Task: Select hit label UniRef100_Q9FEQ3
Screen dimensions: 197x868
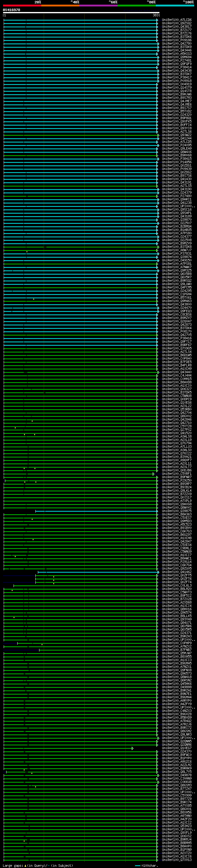Action: tap(176, 311)
